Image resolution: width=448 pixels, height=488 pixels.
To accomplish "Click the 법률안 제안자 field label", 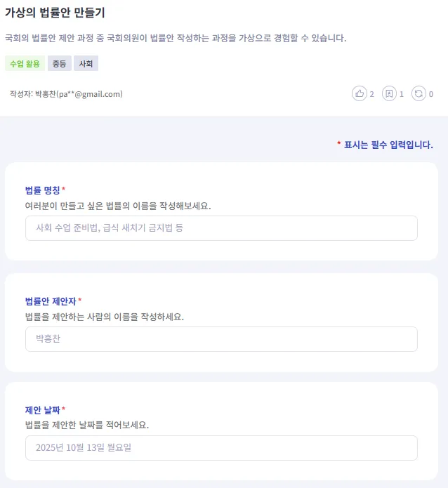I will click(x=51, y=301).
